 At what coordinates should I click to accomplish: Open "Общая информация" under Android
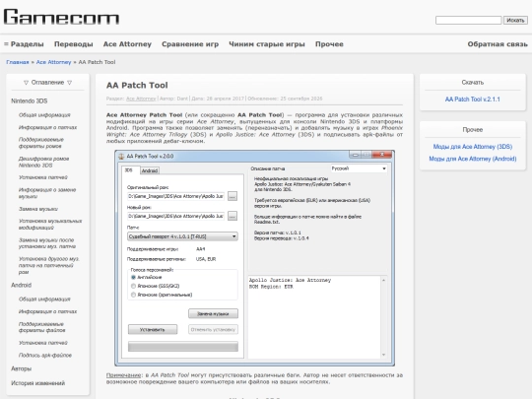point(44,299)
